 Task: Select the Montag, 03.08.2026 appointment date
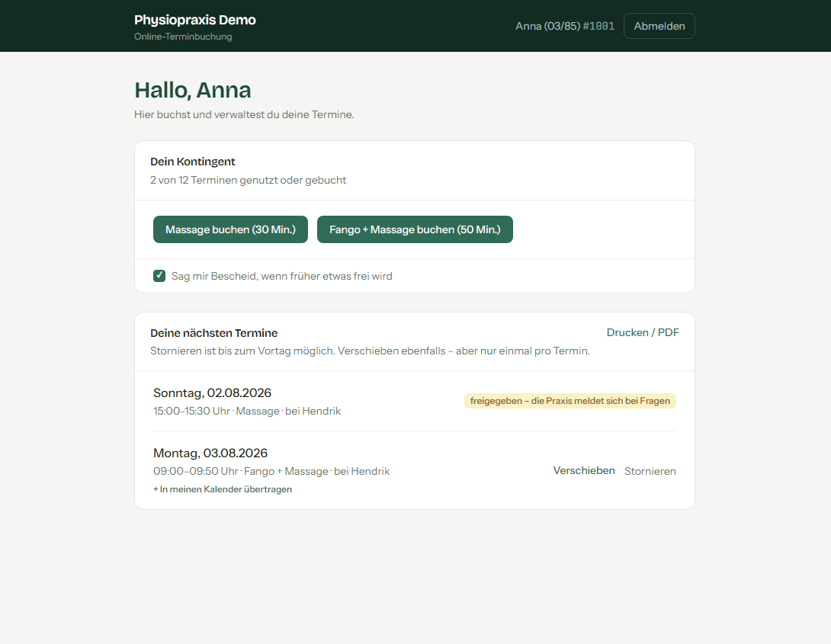click(x=210, y=453)
